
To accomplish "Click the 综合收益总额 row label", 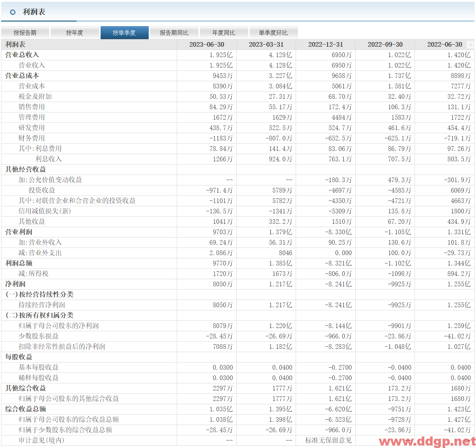I will (x=26, y=409).
